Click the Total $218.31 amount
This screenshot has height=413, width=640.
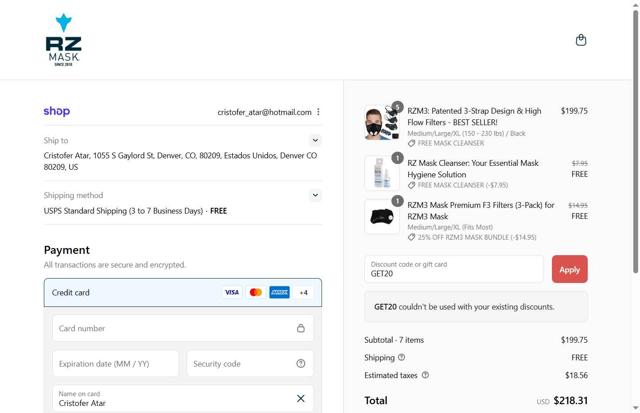click(571, 401)
